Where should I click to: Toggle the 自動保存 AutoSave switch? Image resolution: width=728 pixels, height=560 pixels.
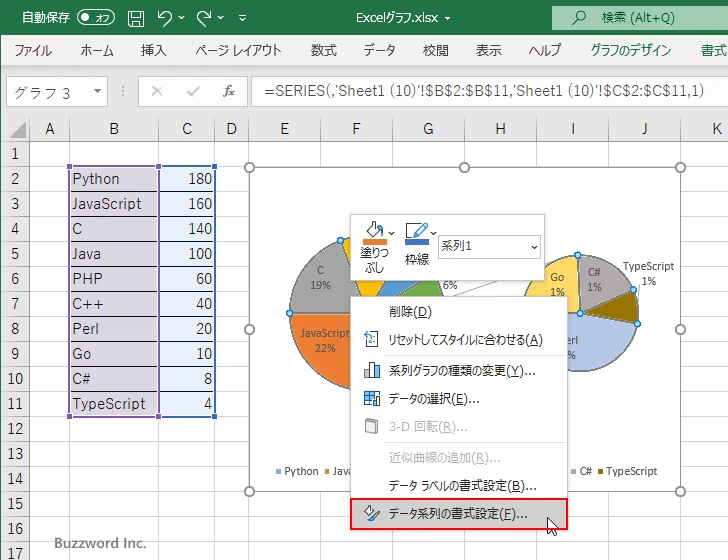pos(96,18)
